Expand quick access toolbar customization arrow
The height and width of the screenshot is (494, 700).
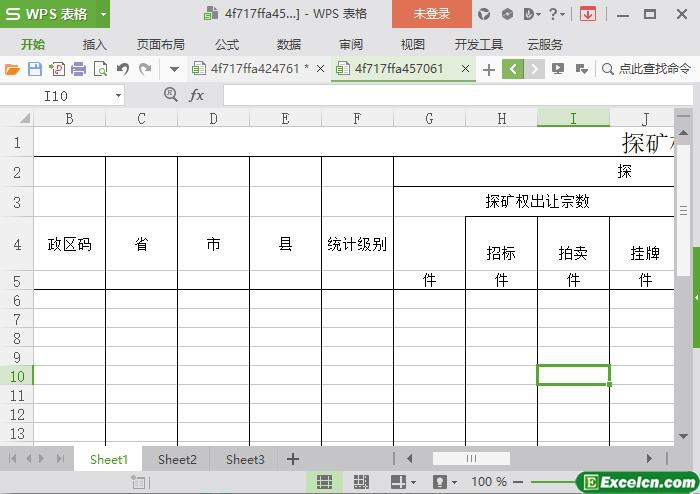pos(174,69)
